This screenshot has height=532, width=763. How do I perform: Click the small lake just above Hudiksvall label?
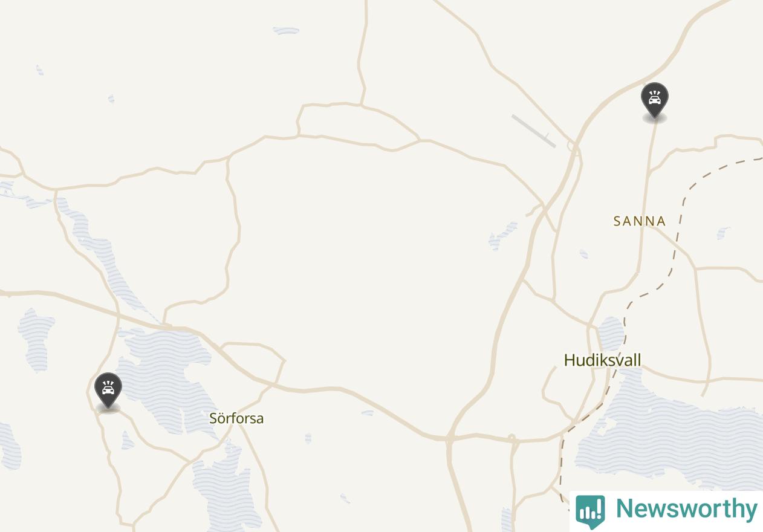click(611, 334)
